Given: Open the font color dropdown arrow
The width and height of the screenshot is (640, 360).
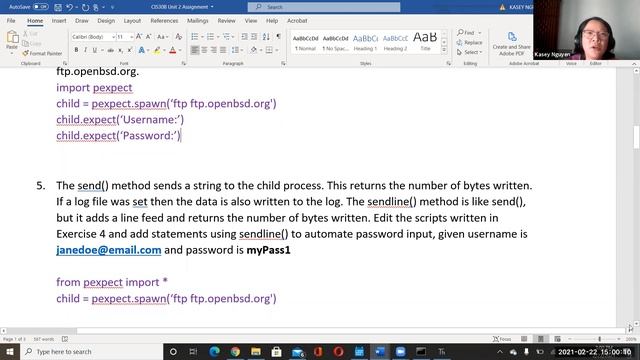Looking at the screenshot, I should pyautogui.click(x=180, y=50).
